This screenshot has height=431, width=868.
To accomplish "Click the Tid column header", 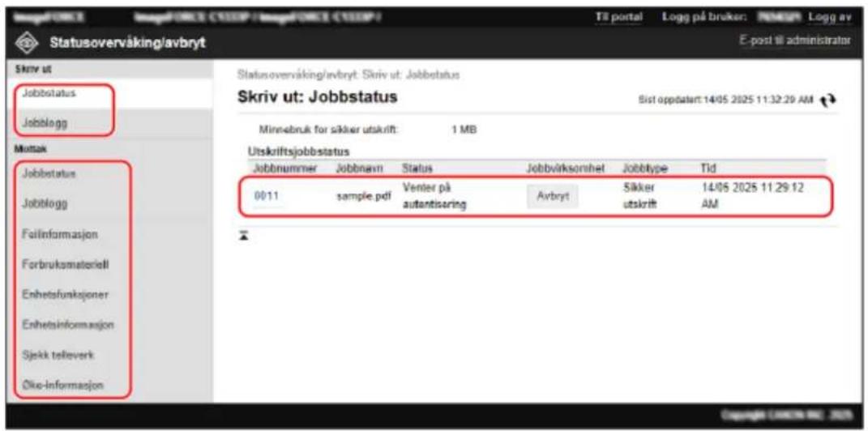I will 708,167.
